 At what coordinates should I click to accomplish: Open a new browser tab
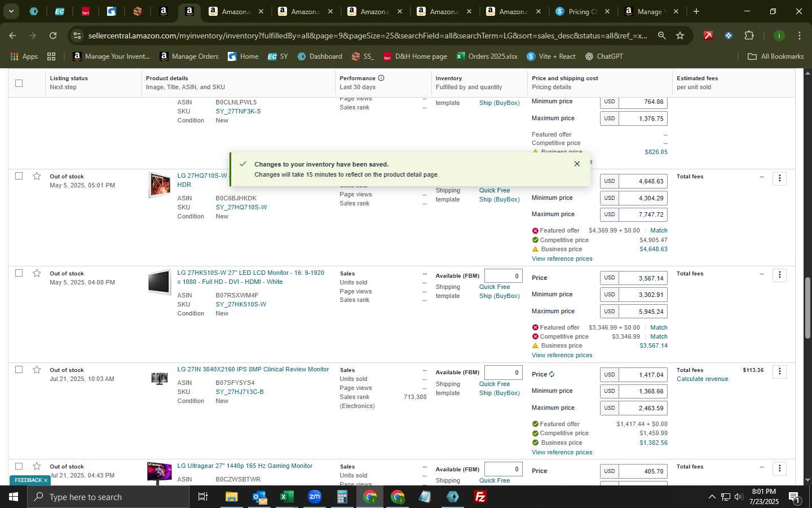coord(696,11)
